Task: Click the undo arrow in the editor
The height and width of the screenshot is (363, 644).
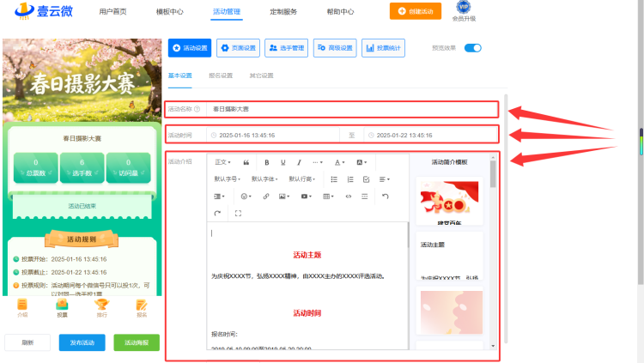Action: [x=386, y=197]
